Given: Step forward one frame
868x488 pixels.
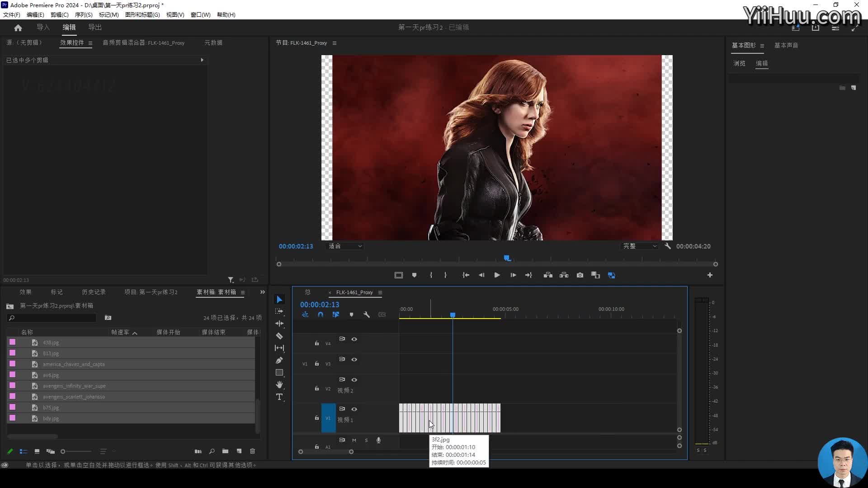Looking at the screenshot, I should pos(513,275).
